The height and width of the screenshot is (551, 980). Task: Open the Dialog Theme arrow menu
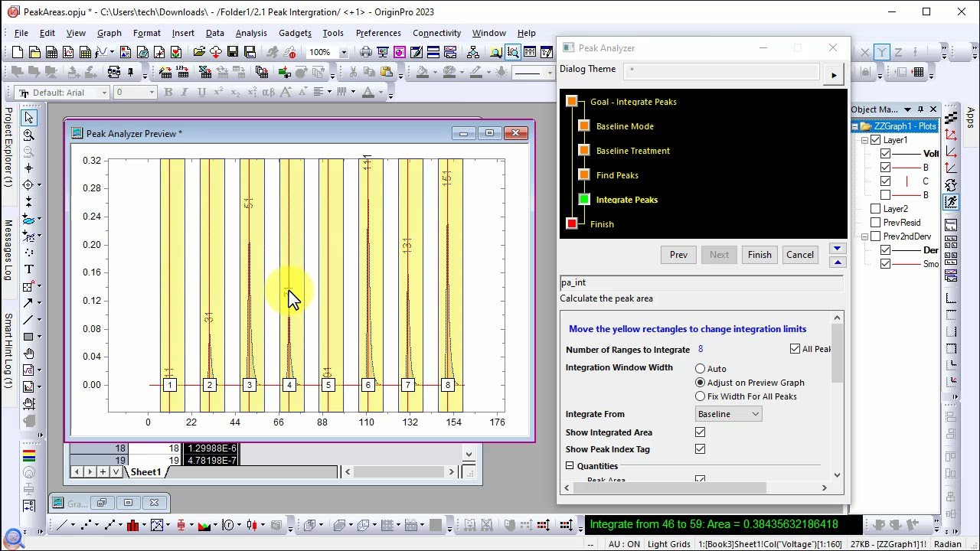click(x=834, y=74)
